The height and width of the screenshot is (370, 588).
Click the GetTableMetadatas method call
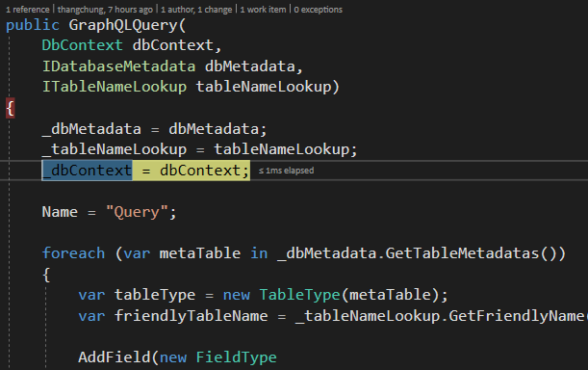pos(462,253)
